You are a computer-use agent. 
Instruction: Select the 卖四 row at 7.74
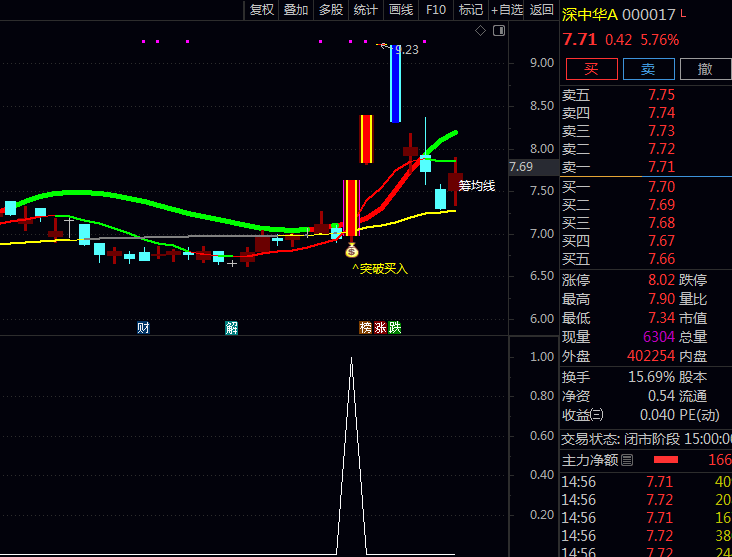646,113
